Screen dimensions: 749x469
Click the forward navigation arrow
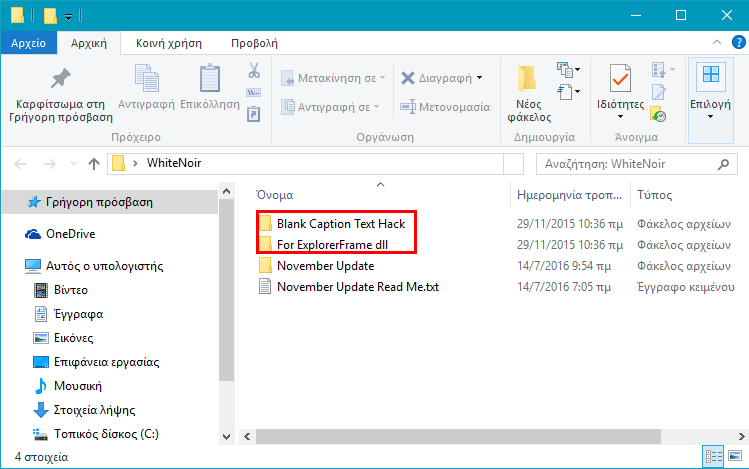coord(50,164)
